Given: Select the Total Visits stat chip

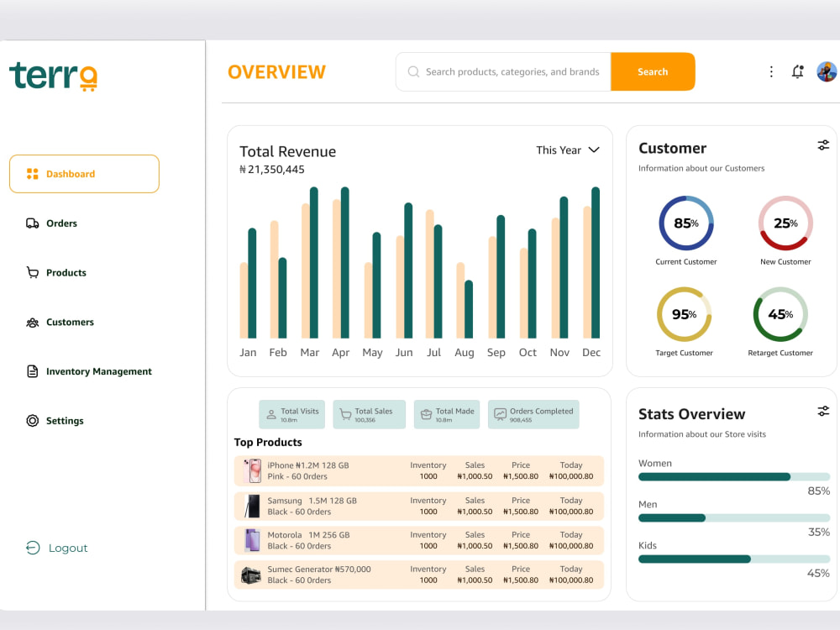Looking at the screenshot, I should point(292,414).
